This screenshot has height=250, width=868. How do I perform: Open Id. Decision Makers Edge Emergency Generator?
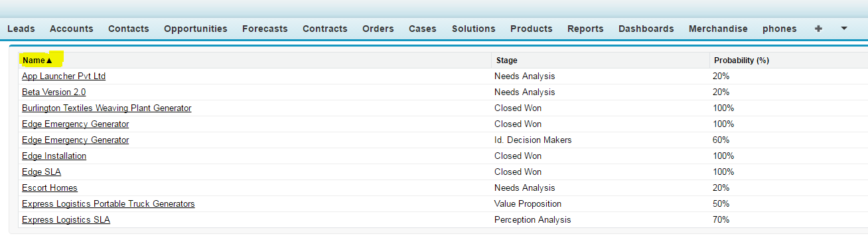(76, 140)
